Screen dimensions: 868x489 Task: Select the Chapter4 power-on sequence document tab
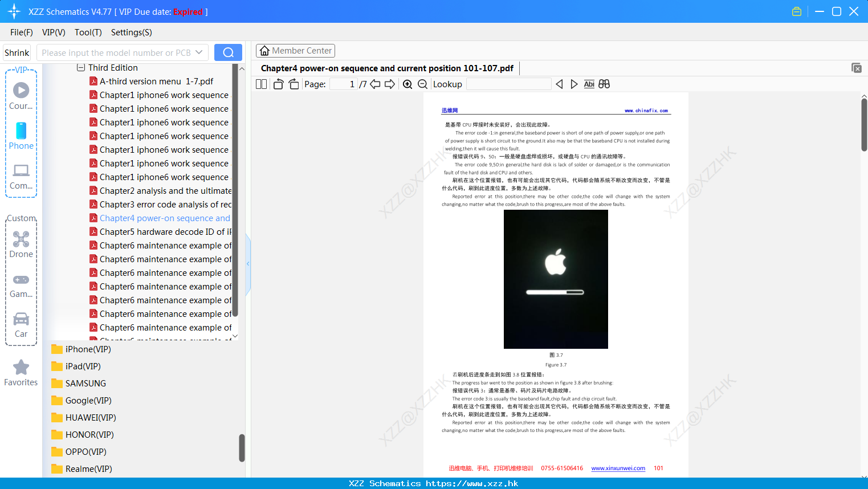(387, 68)
